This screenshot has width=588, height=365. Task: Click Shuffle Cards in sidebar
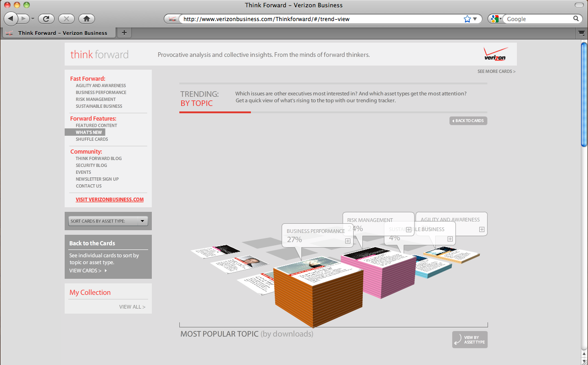click(x=92, y=139)
